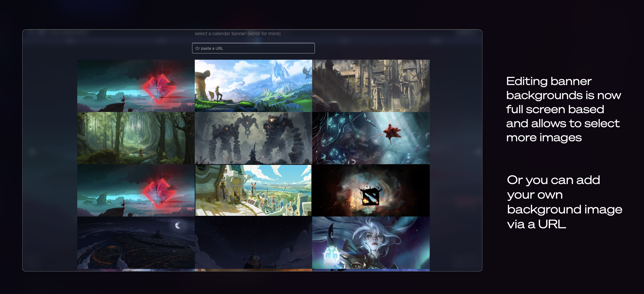Select the gothic stone cathedral banner

371,86
